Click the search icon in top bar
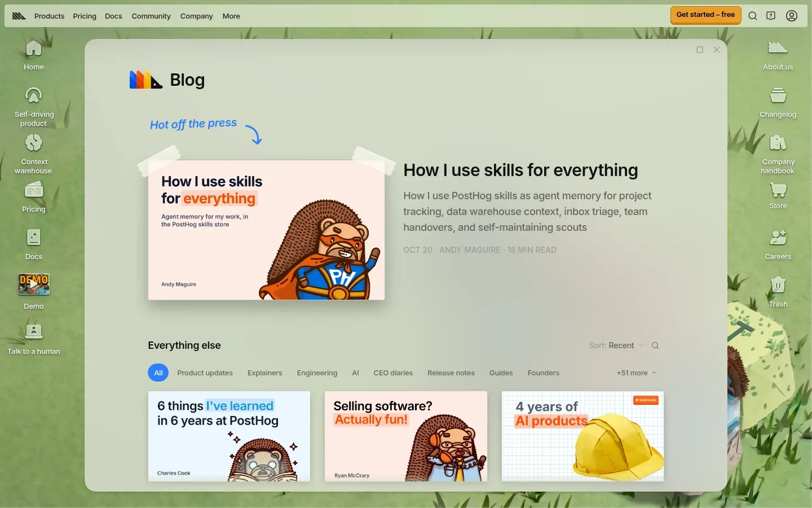The image size is (812, 508). tap(753, 16)
